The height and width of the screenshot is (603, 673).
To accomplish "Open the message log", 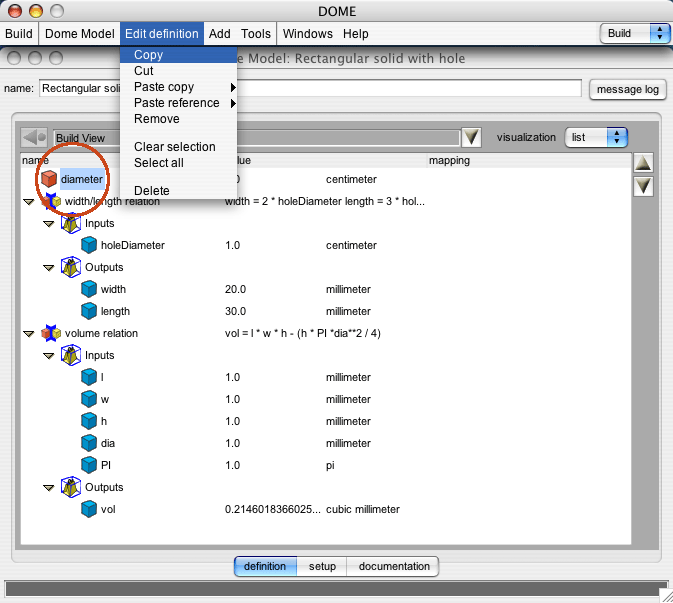I will click(x=628, y=89).
